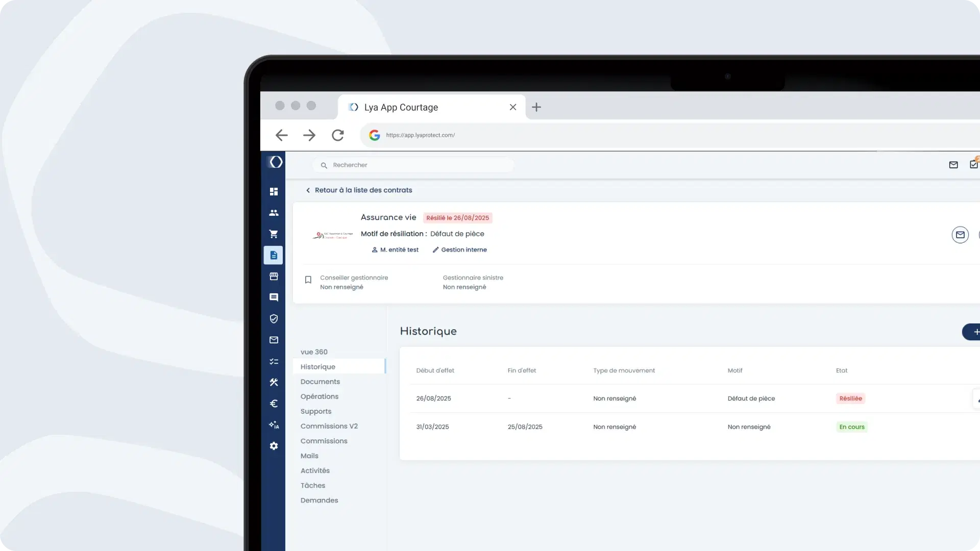This screenshot has height=551, width=980.
Task: Open the M. entité test client link
Action: [x=395, y=250]
